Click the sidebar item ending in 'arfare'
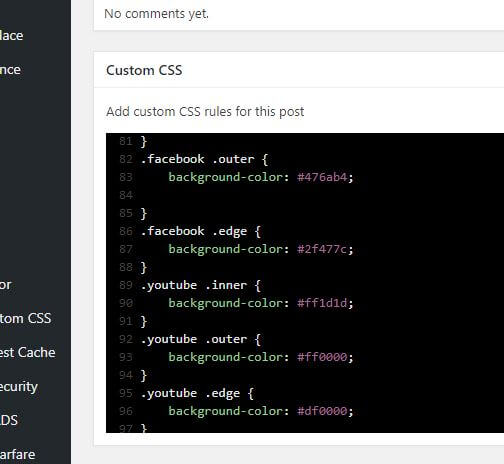Viewport: 504px width, 464px height. coord(17,455)
